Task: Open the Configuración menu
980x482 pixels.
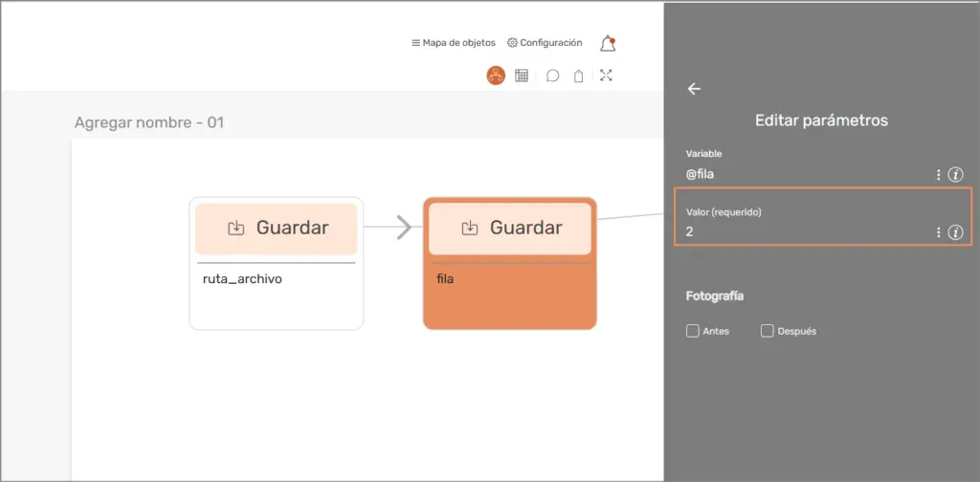Action: tap(545, 43)
